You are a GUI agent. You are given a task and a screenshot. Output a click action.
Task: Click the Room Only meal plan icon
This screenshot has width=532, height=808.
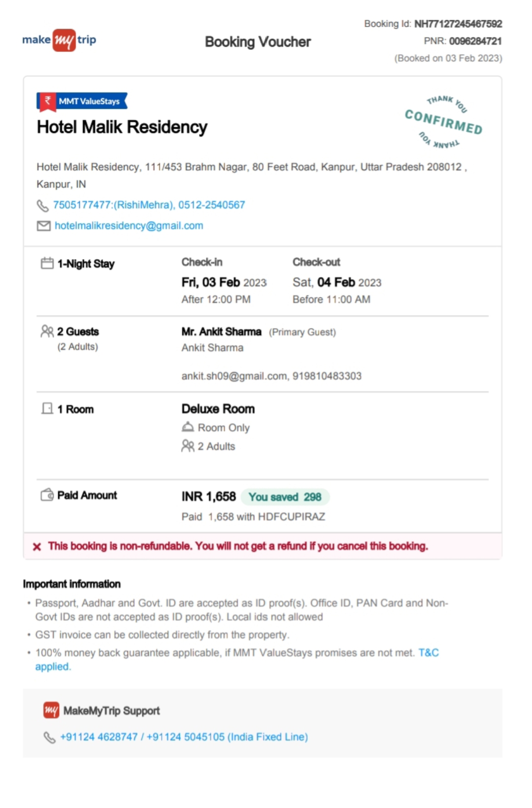click(188, 427)
